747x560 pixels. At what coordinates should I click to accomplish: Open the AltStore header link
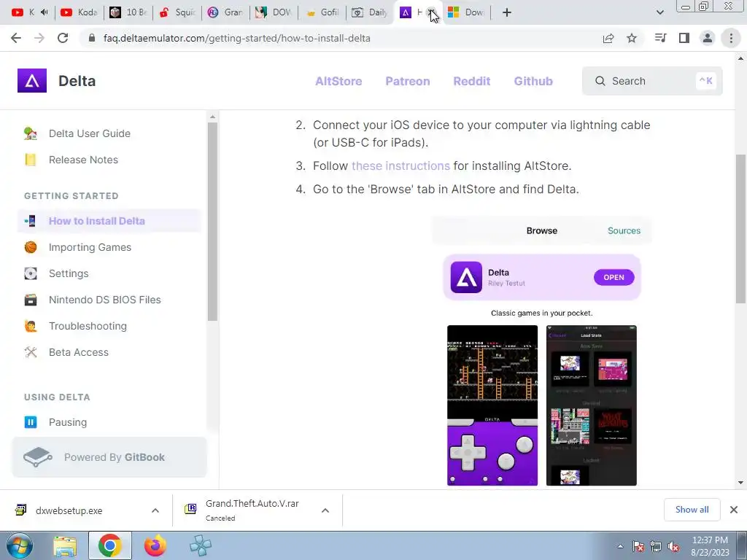(338, 81)
